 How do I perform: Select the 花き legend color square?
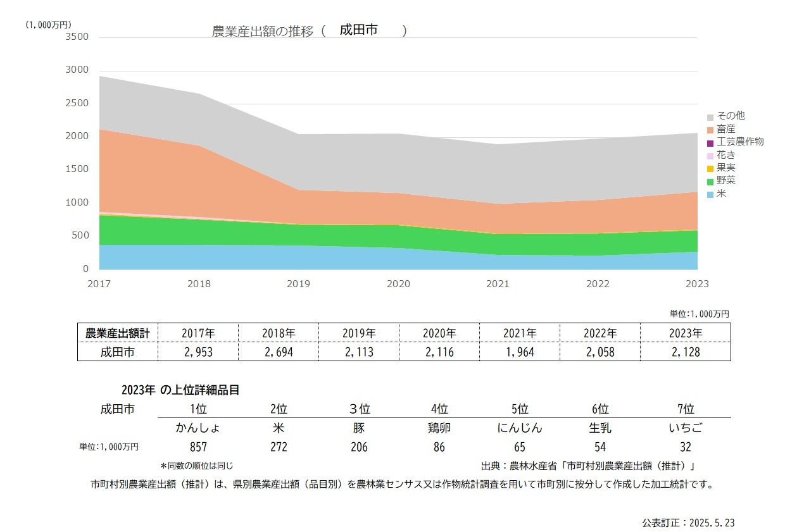[712, 154]
